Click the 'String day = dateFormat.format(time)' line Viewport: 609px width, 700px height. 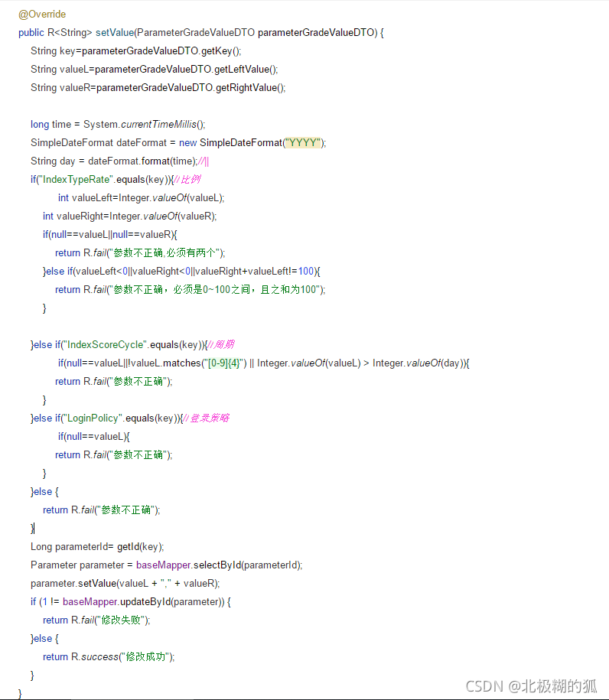[114, 161]
